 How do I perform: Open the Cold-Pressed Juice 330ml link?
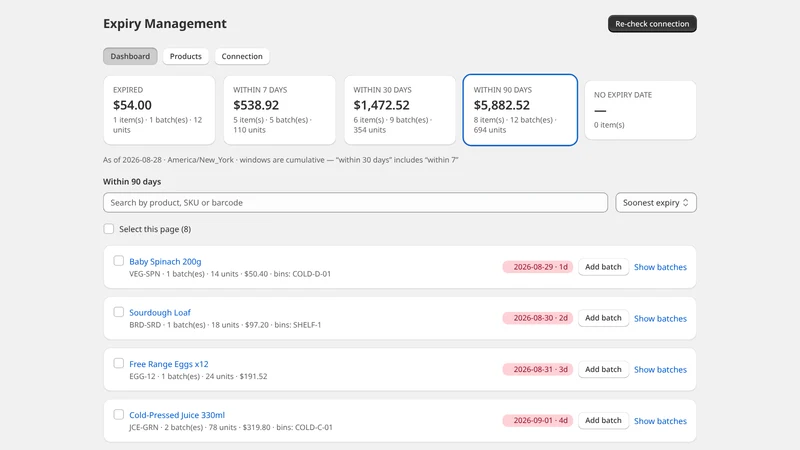coord(177,415)
